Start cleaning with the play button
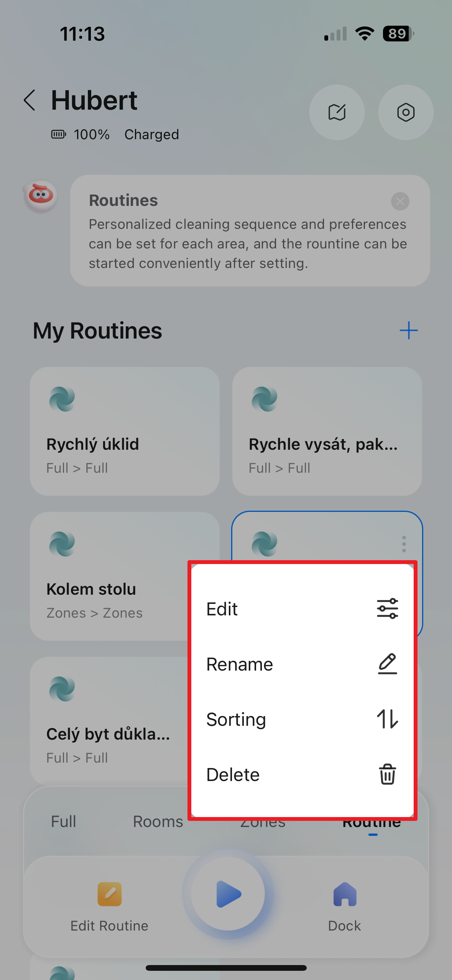Viewport: 452px width, 980px height. point(228,894)
